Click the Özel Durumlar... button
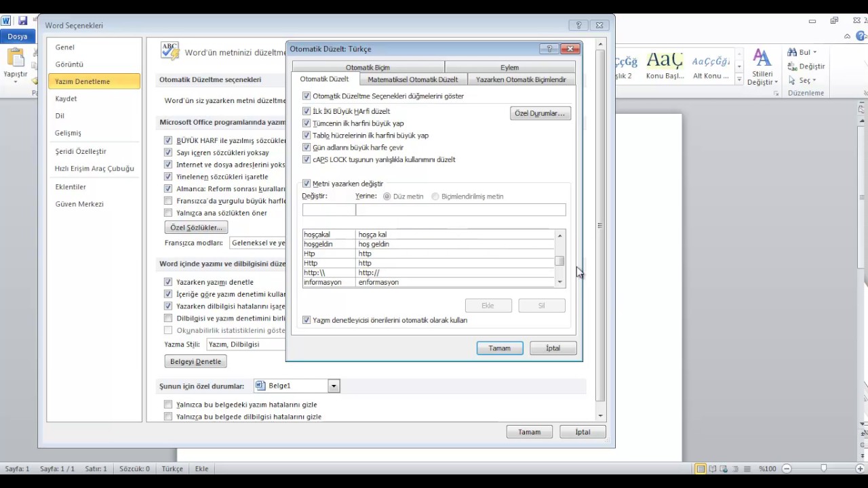 (x=540, y=113)
